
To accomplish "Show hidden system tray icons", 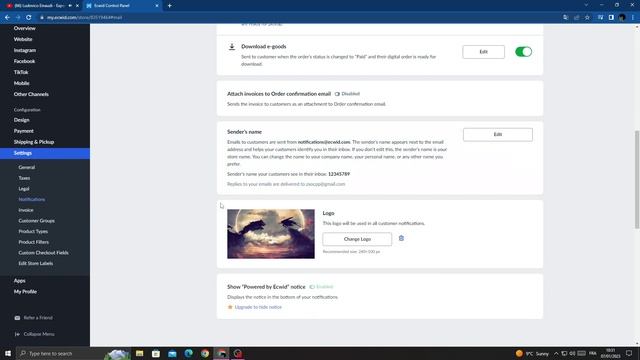I will (x=556, y=353).
